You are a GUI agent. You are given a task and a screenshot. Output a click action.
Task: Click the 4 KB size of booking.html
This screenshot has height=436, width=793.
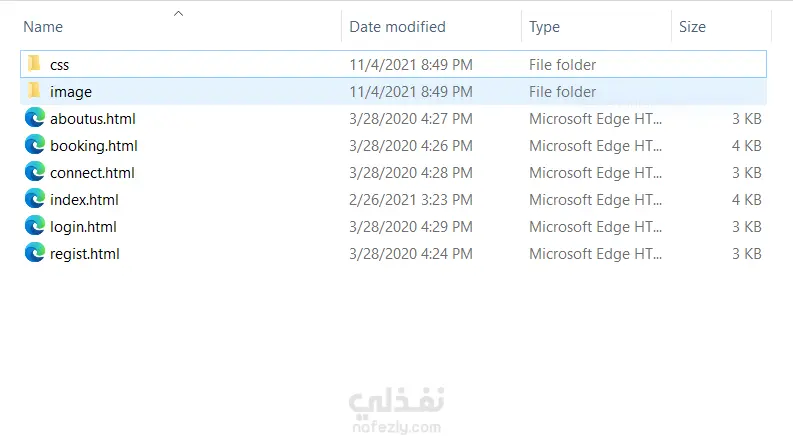tap(746, 145)
